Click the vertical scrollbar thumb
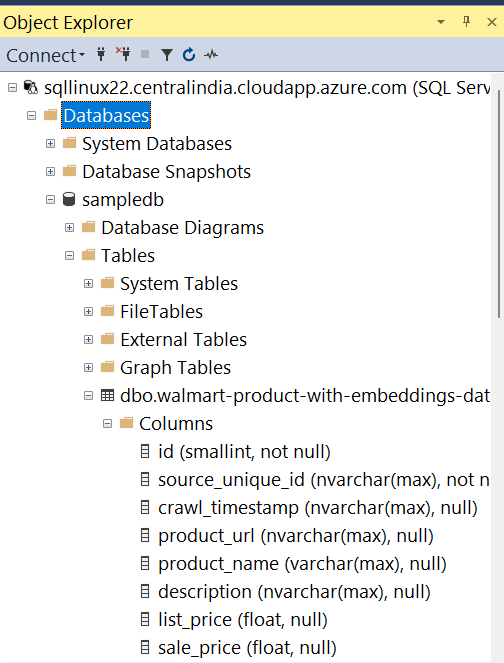Screen dimensions: 504x663 click(499, 204)
